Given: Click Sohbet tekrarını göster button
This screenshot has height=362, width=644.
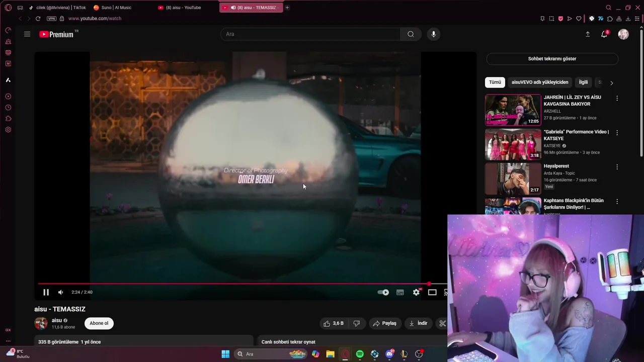Looking at the screenshot, I should [552, 59].
